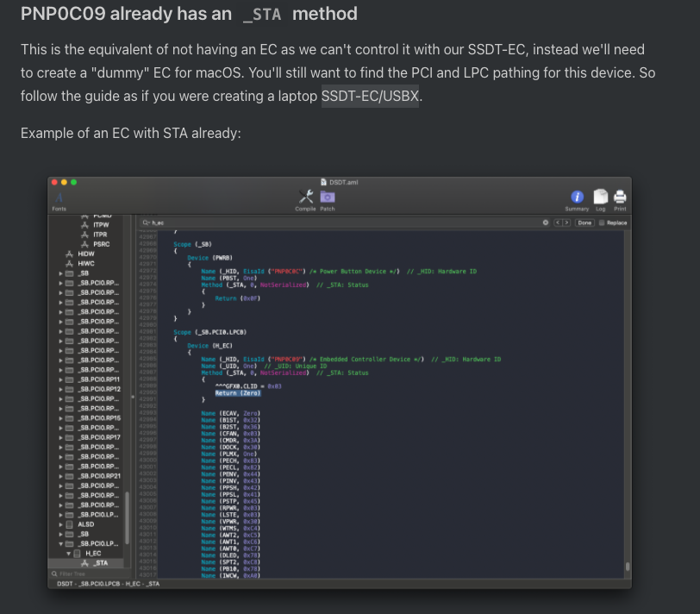Click the Name (DOCK, 0x30) line
700x614 pixels.
pos(230,447)
